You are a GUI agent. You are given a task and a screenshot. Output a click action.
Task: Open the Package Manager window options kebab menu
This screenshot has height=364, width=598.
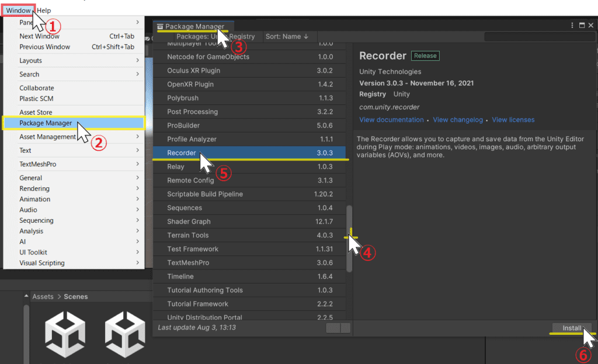pos(572,25)
